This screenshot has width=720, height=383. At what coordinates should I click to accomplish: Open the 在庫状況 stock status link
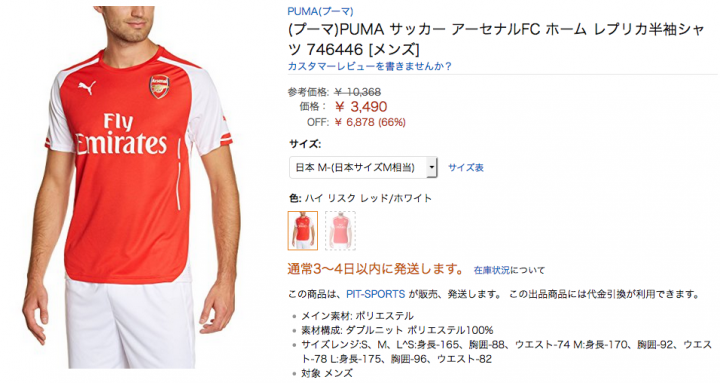pos(492,270)
